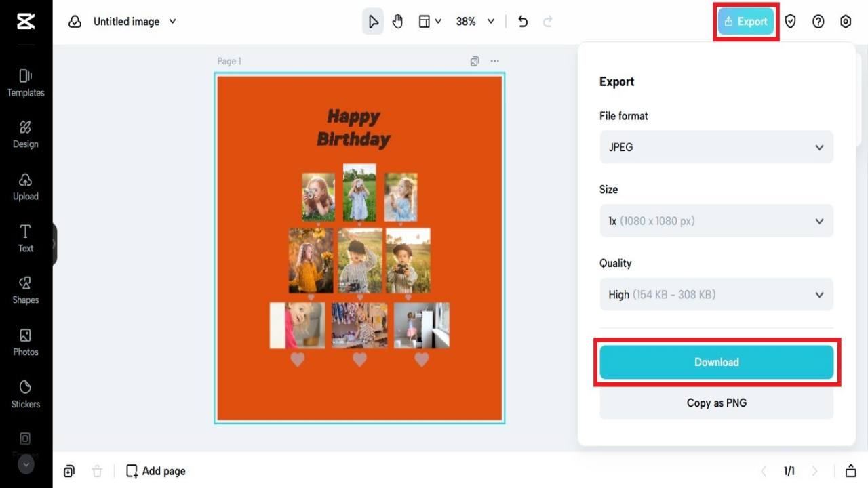Screen dimensions: 868x488
Task: Open the Upload panel
Action: click(x=25, y=186)
